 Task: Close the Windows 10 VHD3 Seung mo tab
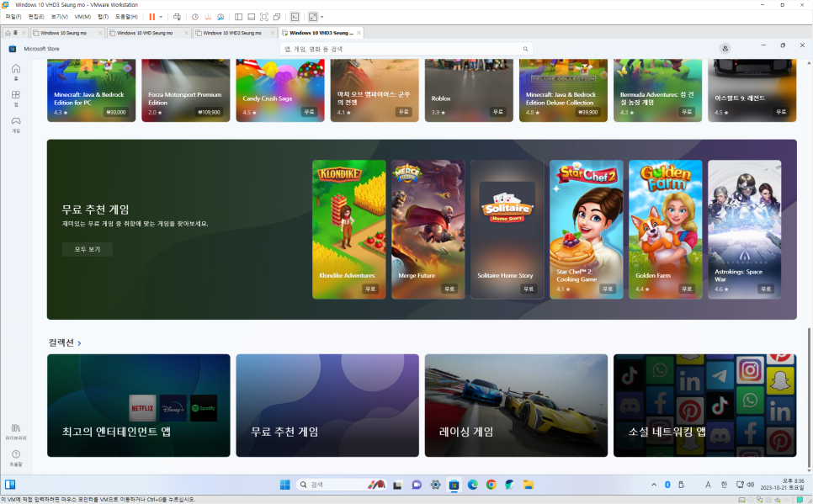pyautogui.click(x=359, y=33)
